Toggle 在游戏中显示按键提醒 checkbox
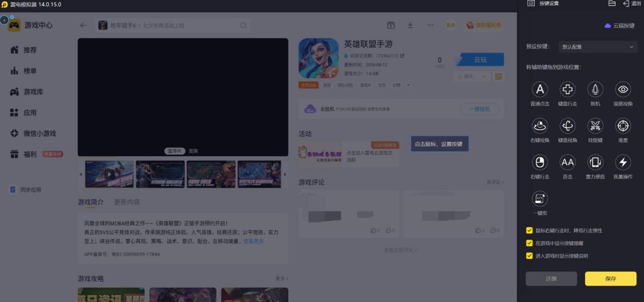The width and height of the screenshot is (644, 302). click(x=529, y=243)
